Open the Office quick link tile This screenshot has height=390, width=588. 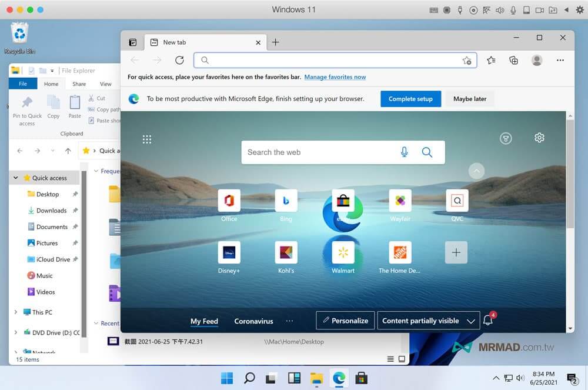(229, 201)
